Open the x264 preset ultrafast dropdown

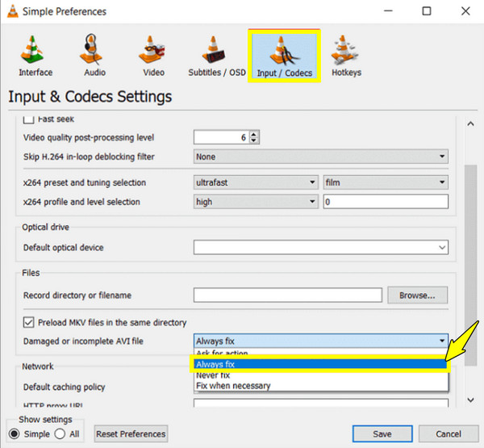256,182
